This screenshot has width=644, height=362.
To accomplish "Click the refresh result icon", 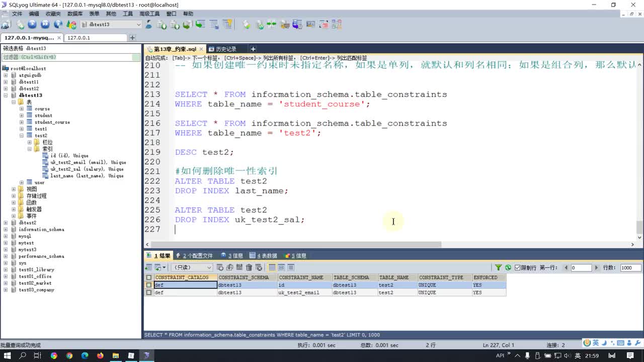I will pyautogui.click(x=508, y=267).
